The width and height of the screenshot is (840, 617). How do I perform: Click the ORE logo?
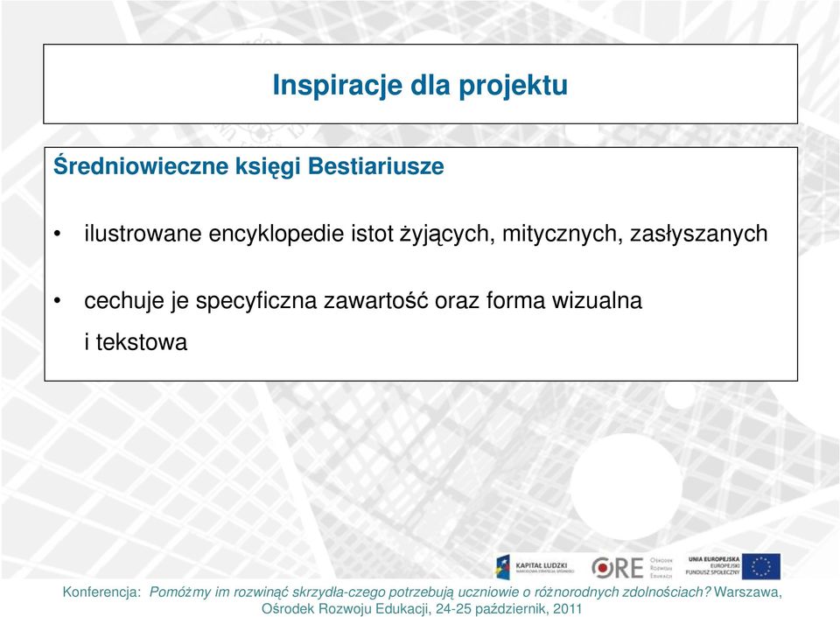(x=632, y=568)
